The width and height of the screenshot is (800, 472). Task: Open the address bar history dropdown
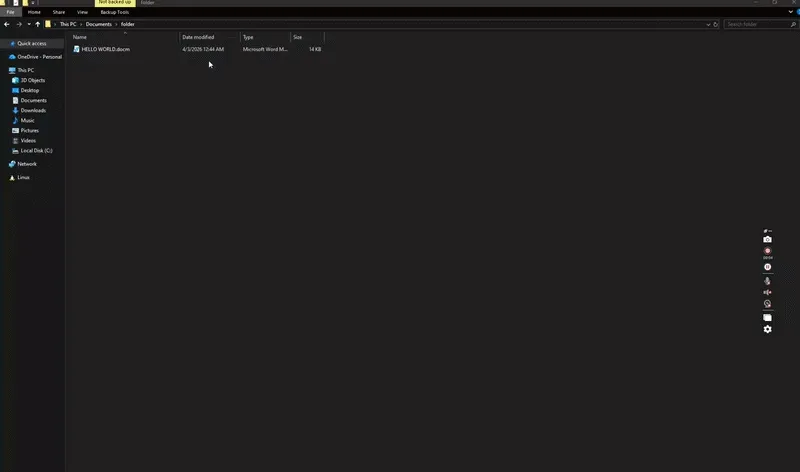coord(707,24)
